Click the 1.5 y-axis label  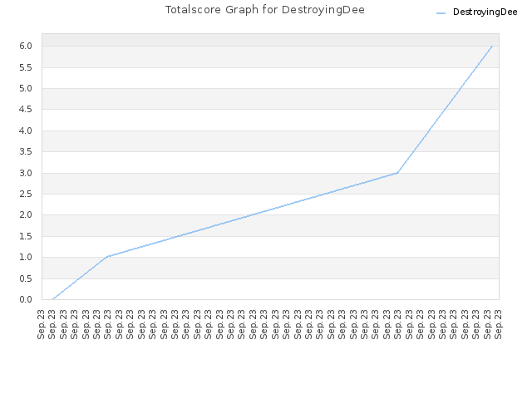pyautogui.click(x=26, y=236)
